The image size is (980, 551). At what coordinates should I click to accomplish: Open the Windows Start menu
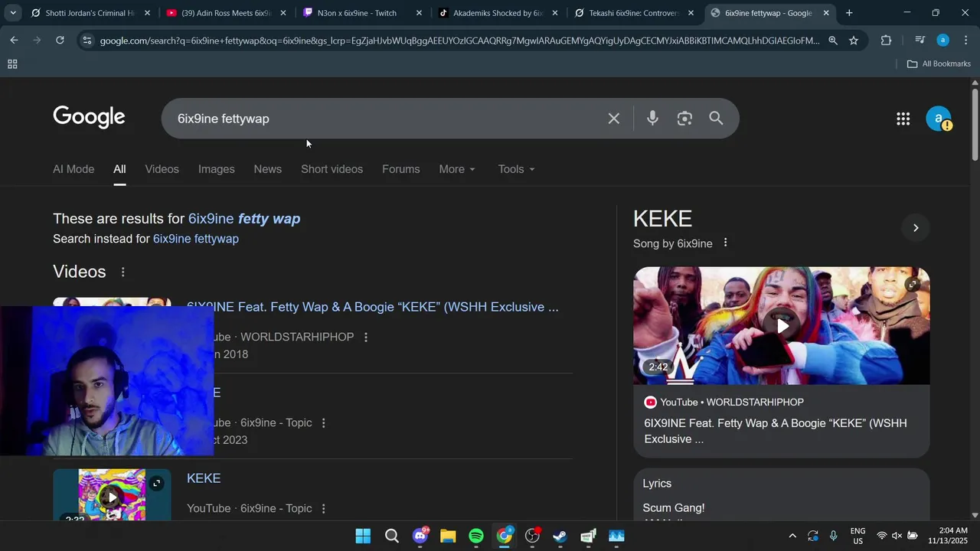(364, 536)
